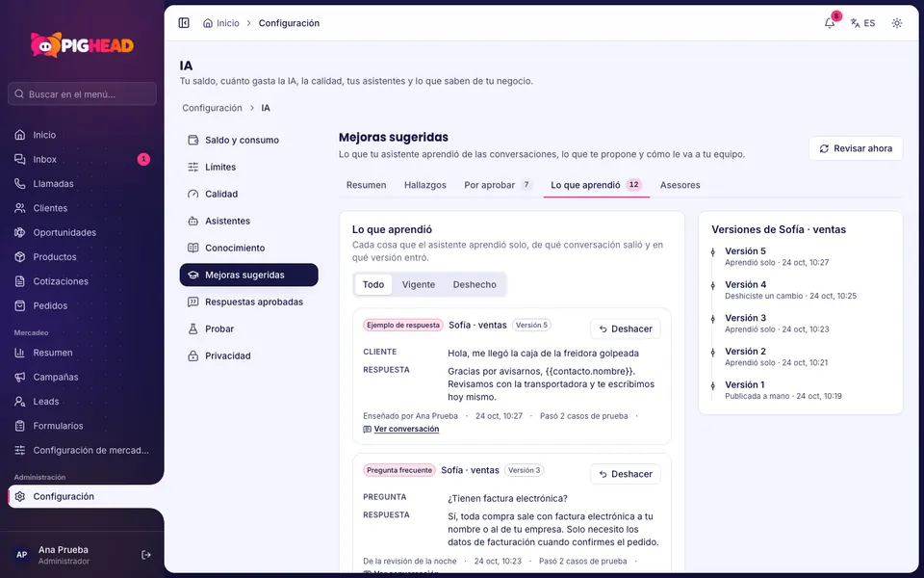The image size is (924, 578).
Task: Open Respuestas aprobadas settings
Action: 248,302
